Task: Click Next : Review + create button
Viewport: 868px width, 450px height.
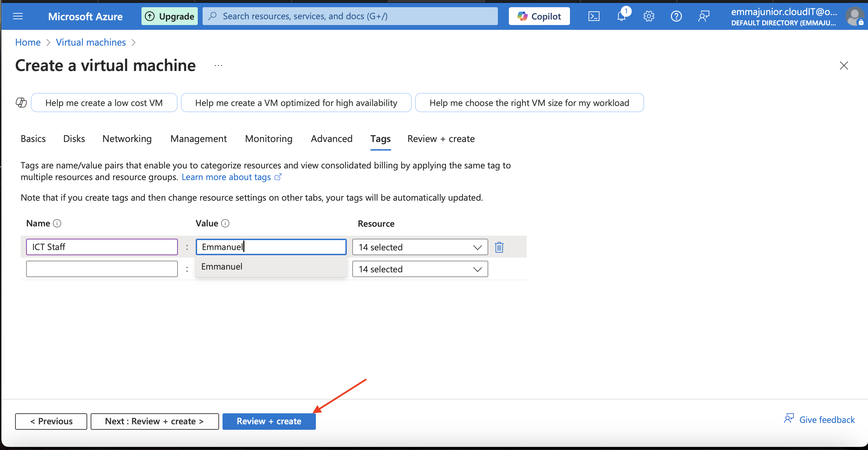Action: click(155, 421)
